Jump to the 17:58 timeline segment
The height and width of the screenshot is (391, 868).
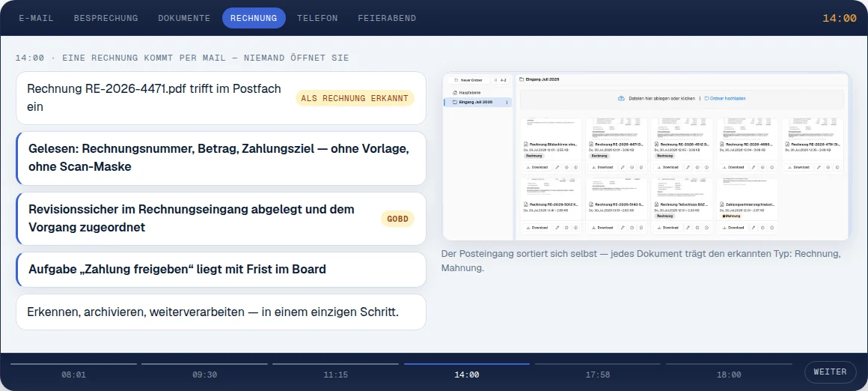tap(597, 371)
